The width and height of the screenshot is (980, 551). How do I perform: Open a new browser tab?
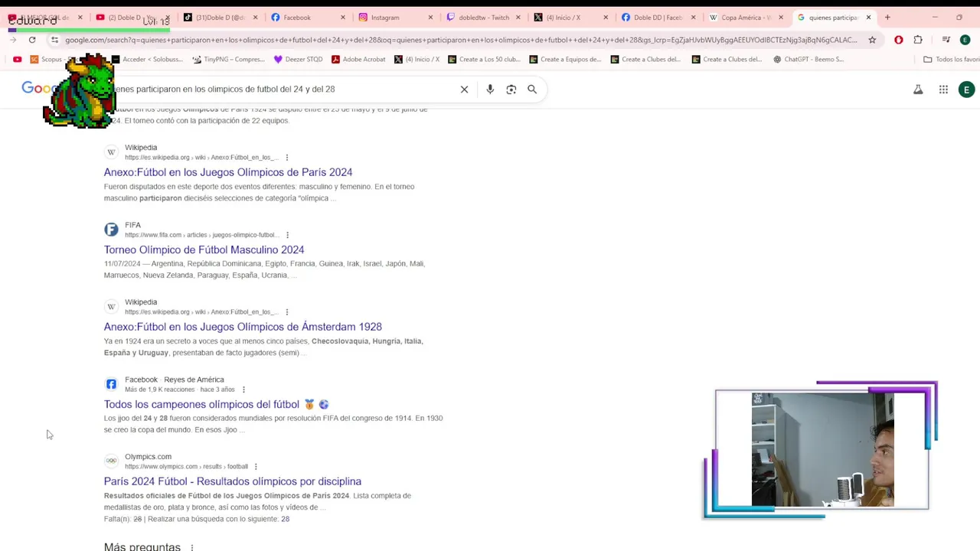point(887,18)
